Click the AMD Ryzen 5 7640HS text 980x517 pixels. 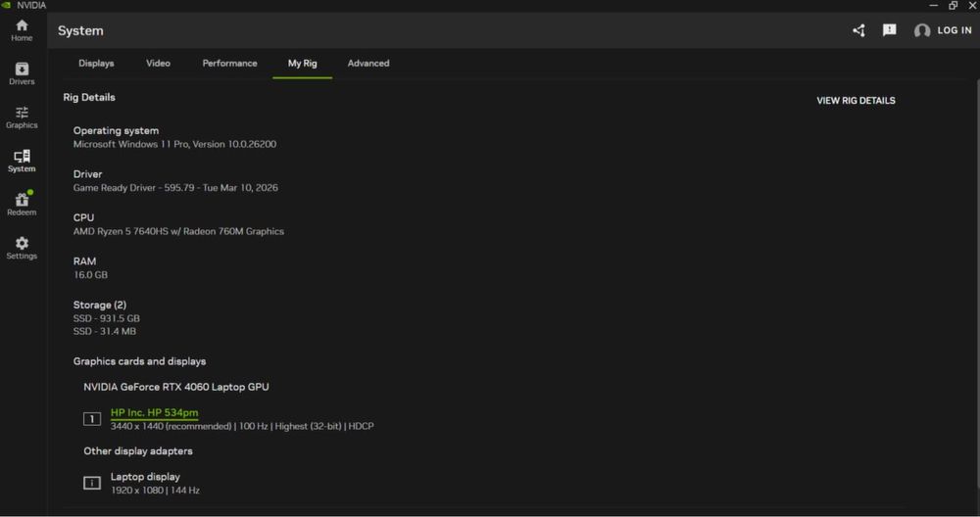click(x=178, y=232)
